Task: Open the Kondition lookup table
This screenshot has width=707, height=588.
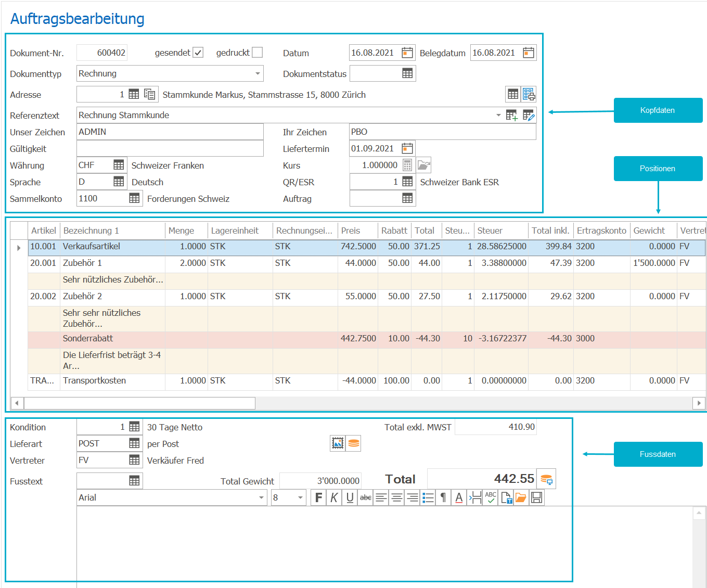Action: [x=134, y=427]
